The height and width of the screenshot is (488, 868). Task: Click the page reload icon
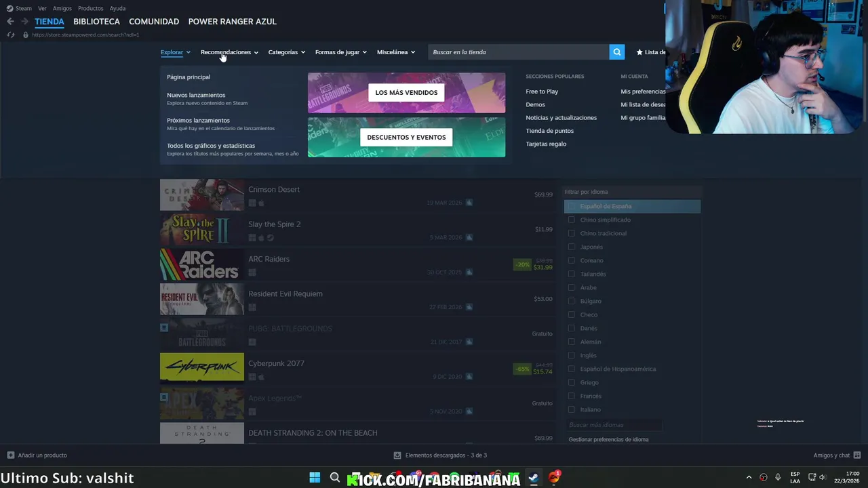tap(10, 35)
